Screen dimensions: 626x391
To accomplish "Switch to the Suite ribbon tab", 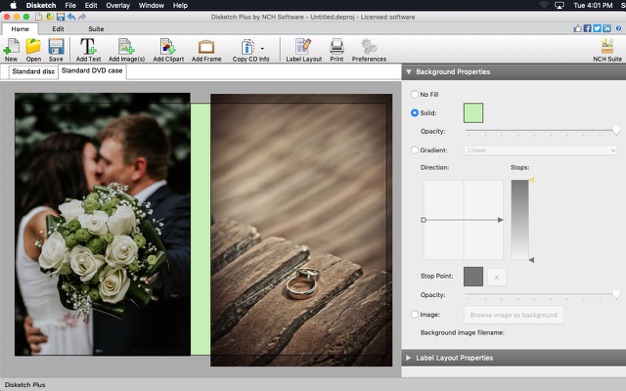I will tap(96, 29).
